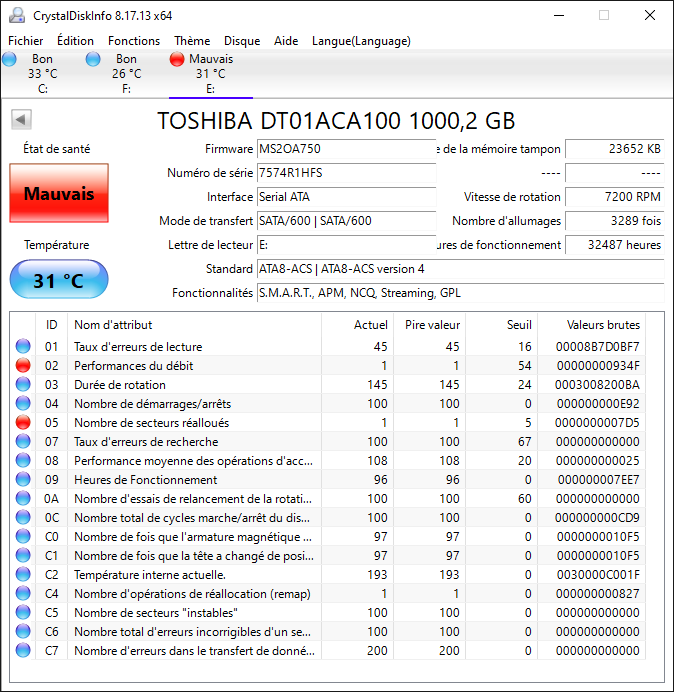Click the power-on count 3289 fois
The height and width of the screenshot is (692, 674).
(614, 221)
